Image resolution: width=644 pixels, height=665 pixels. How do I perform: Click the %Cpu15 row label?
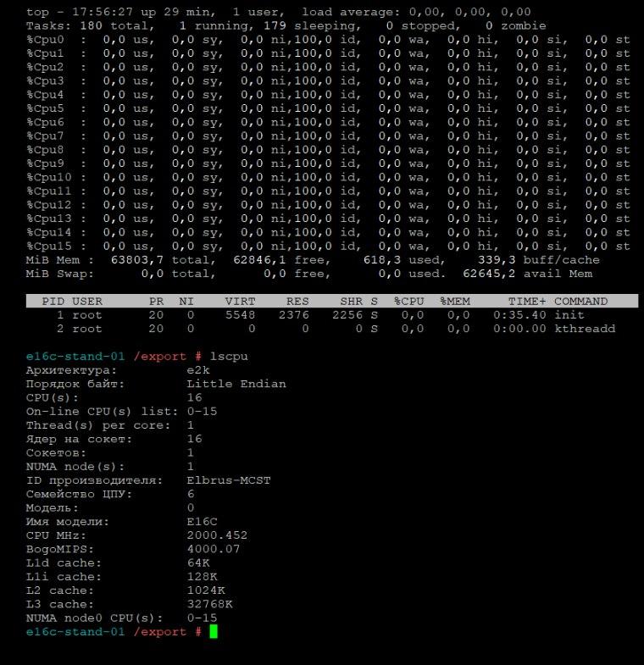click(x=49, y=247)
